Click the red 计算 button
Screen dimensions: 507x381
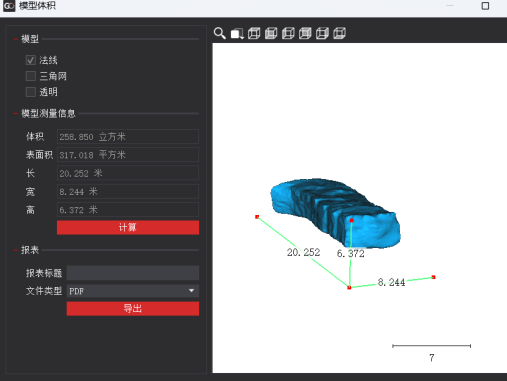(x=128, y=227)
